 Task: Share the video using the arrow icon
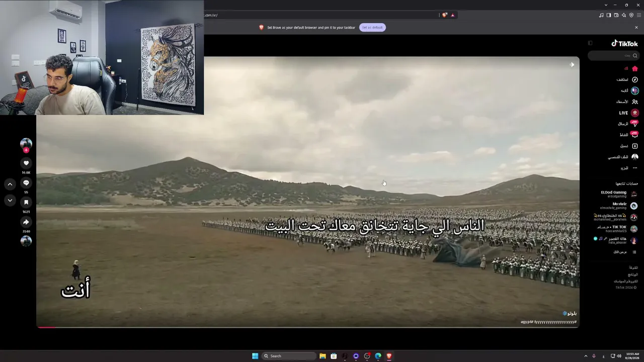point(26,222)
